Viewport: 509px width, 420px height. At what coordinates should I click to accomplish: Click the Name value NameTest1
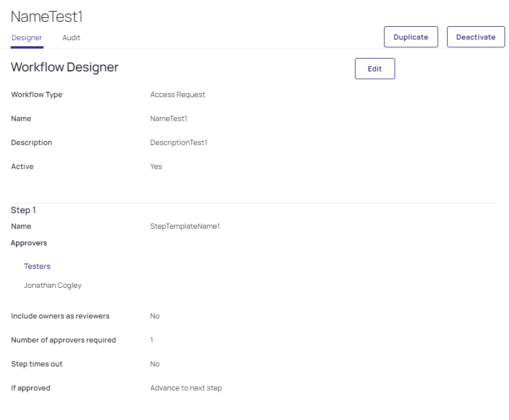pyautogui.click(x=169, y=118)
